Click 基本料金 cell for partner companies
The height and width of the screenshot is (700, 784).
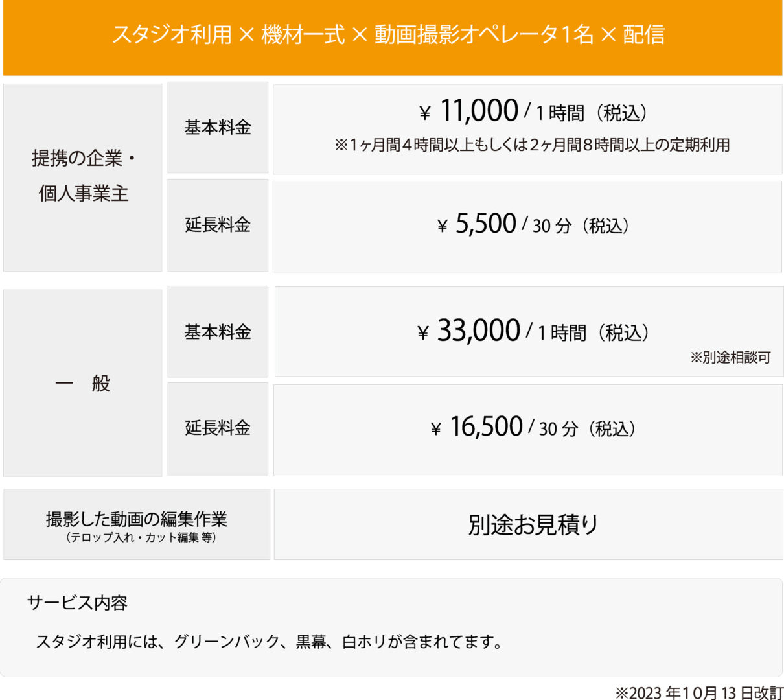[218, 127]
